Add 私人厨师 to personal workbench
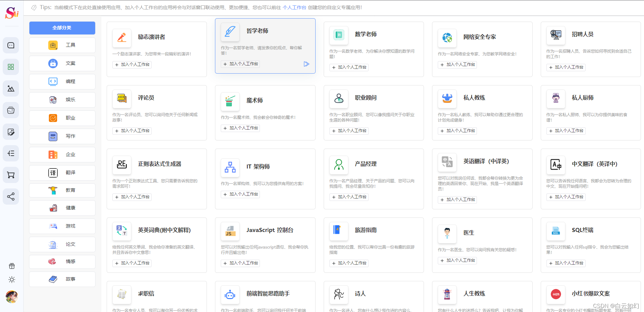Screen dimensions: 644x312 click(x=566, y=131)
